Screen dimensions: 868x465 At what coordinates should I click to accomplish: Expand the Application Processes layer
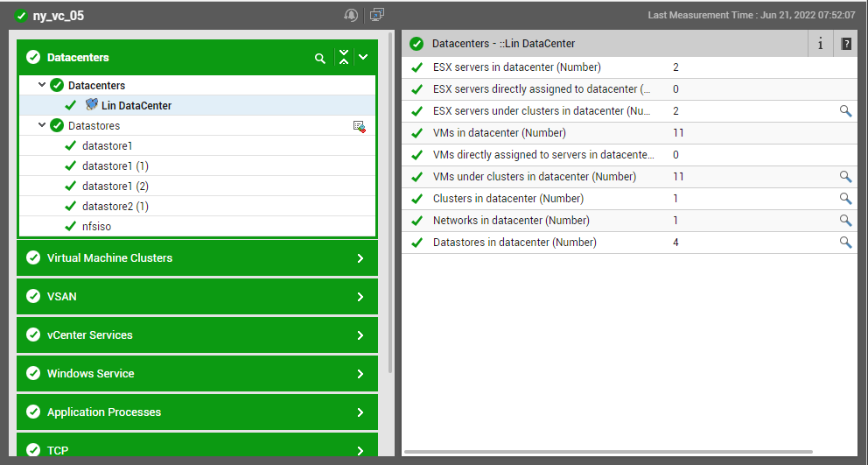click(x=360, y=412)
